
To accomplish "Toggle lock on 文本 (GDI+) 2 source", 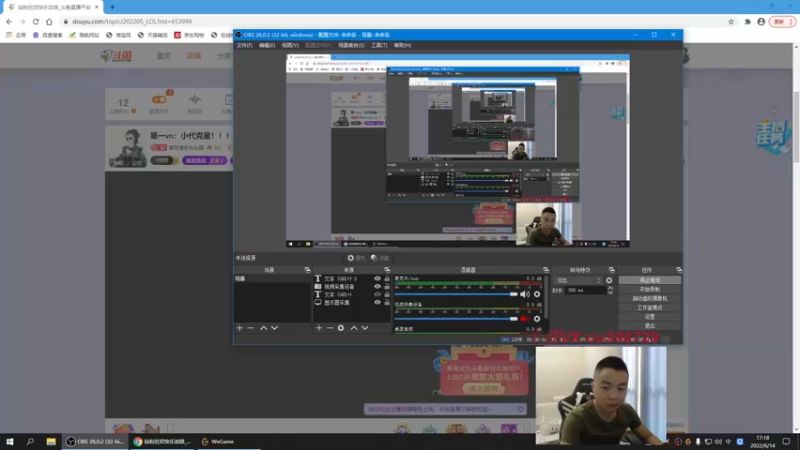I will point(387,279).
